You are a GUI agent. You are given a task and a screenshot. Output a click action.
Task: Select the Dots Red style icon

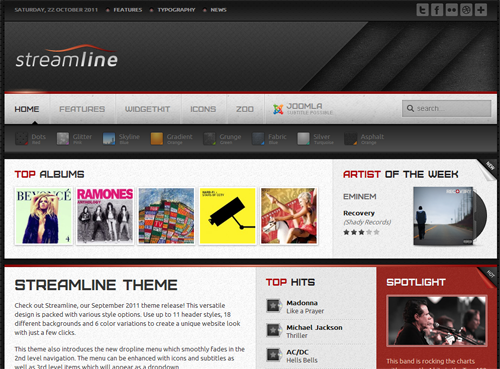[x=21, y=138]
